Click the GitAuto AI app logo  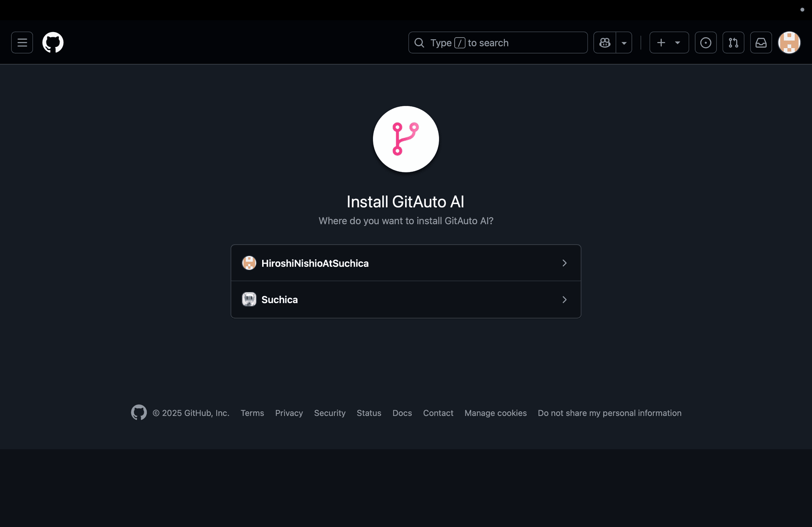point(406,139)
